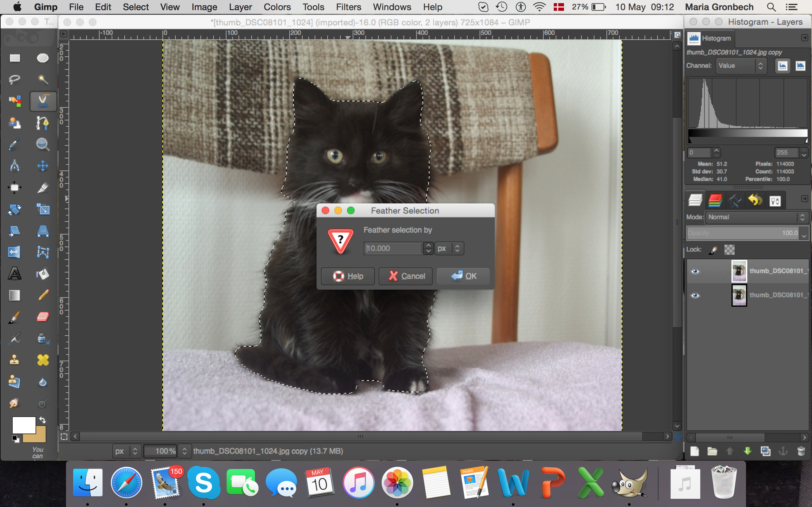
Task: Toggle the lock alpha channel checker icon
Action: (729, 249)
